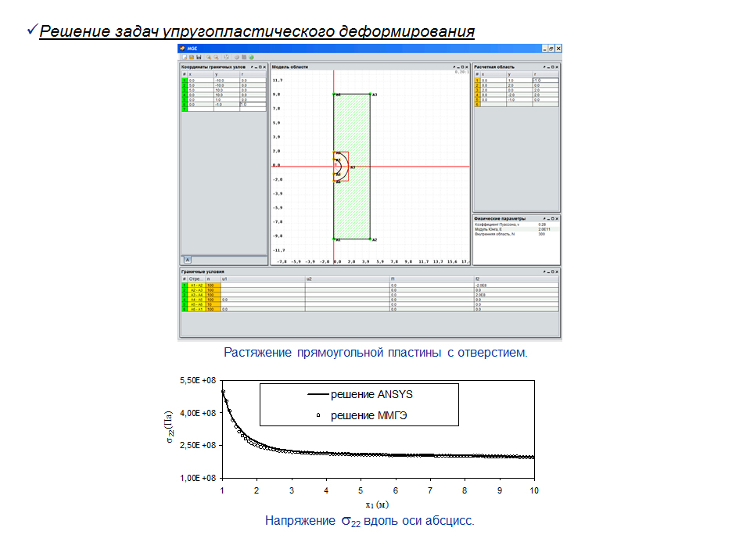732x560 pixels.
Task: Click the MGE application icon in the title bar
Action: (x=182, y=48)
